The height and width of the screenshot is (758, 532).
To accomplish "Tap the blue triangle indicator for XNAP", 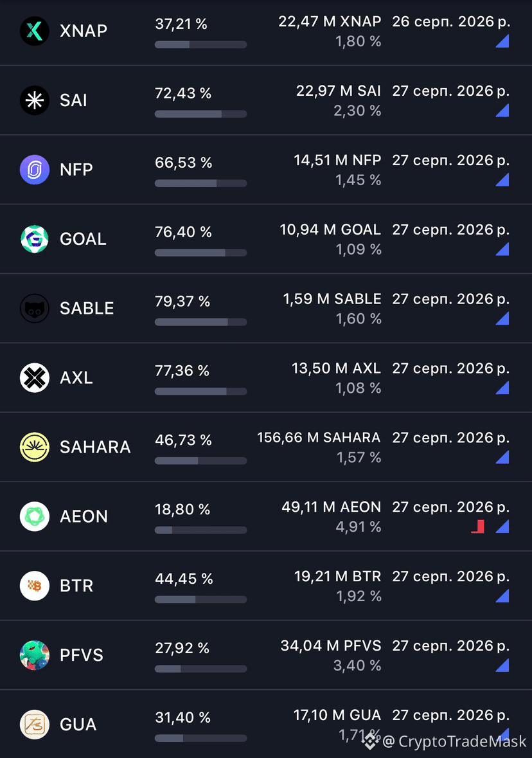I will coord(502,41).
